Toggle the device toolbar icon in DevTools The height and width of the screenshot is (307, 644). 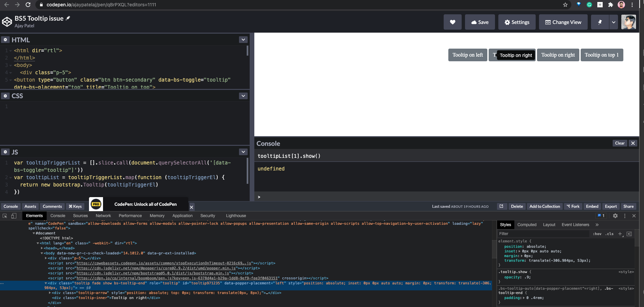tap(14, 216)
